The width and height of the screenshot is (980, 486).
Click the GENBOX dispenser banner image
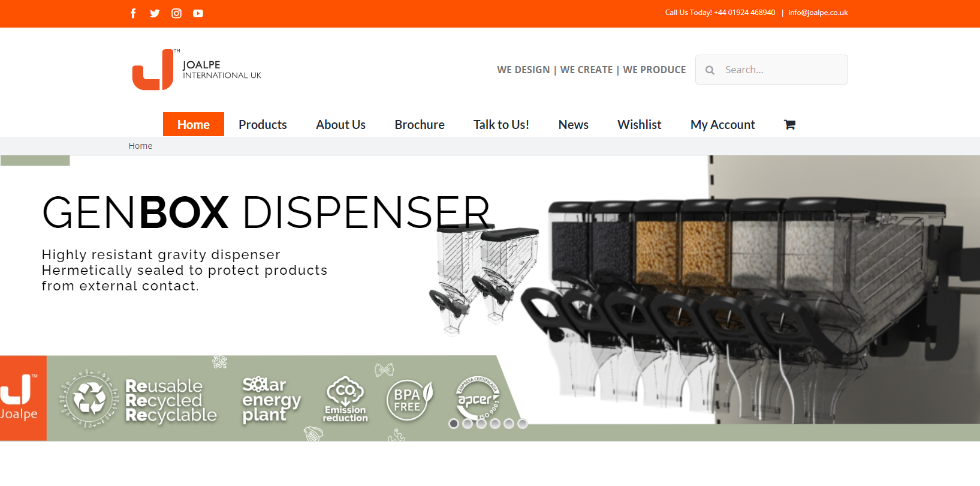(x=719, y=288)
